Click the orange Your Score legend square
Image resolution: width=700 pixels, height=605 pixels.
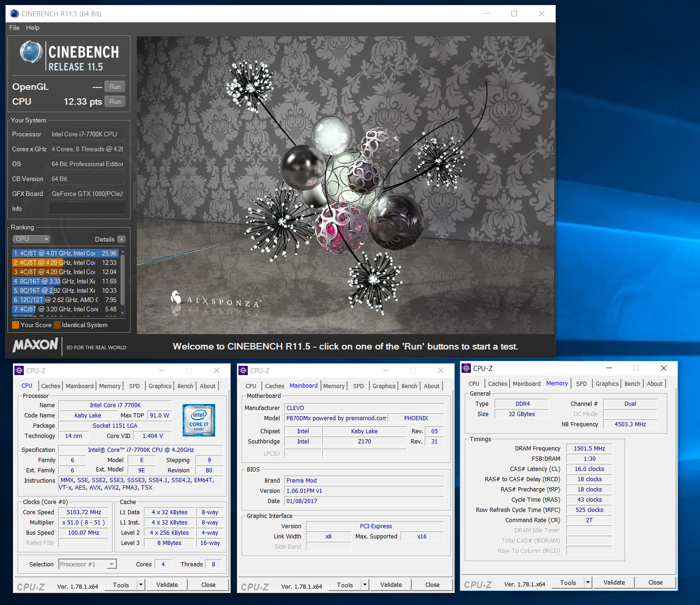16,325
